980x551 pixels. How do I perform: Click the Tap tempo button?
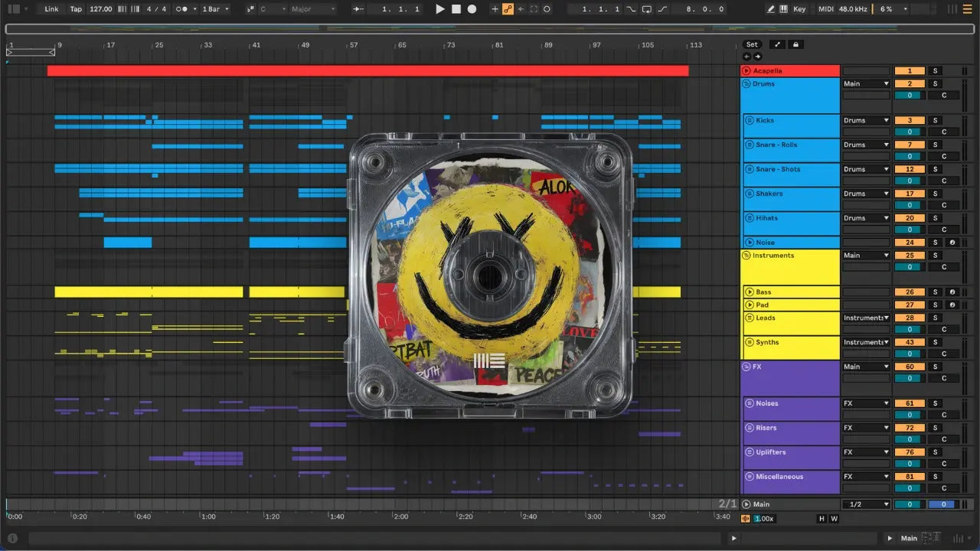(76, 9)
